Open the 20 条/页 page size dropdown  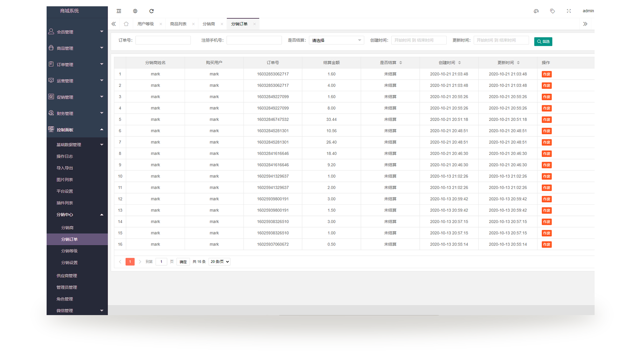pyautogui.click(x=219, y=262)
